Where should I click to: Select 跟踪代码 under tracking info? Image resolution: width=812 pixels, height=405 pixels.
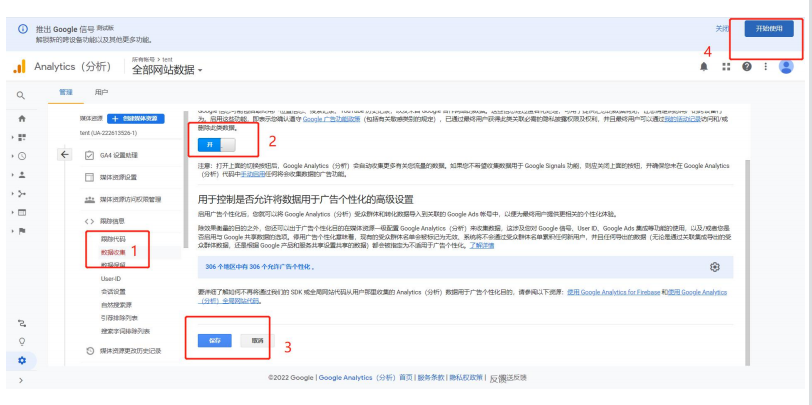[x=113, y=239]
